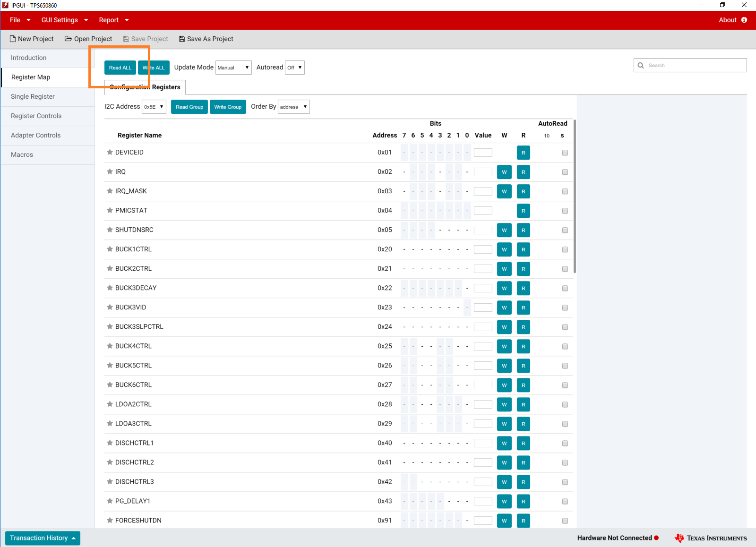Open the Order By dropdown
Viewport: 756px width, 547px height.
pos(294,107)
